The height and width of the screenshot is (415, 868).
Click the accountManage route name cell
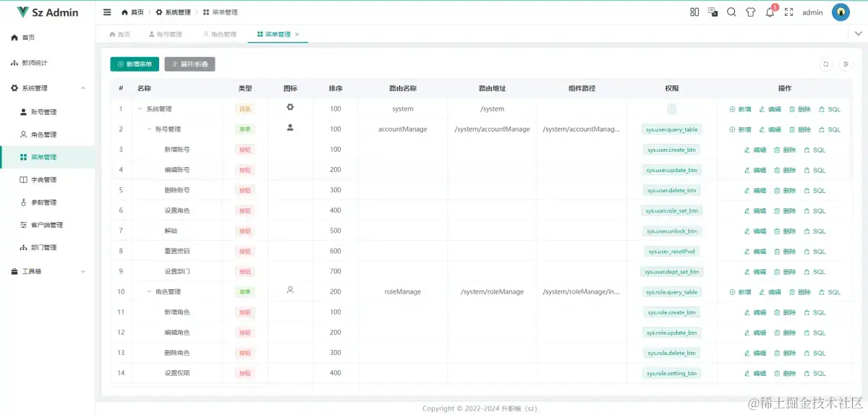click(403, 129)
